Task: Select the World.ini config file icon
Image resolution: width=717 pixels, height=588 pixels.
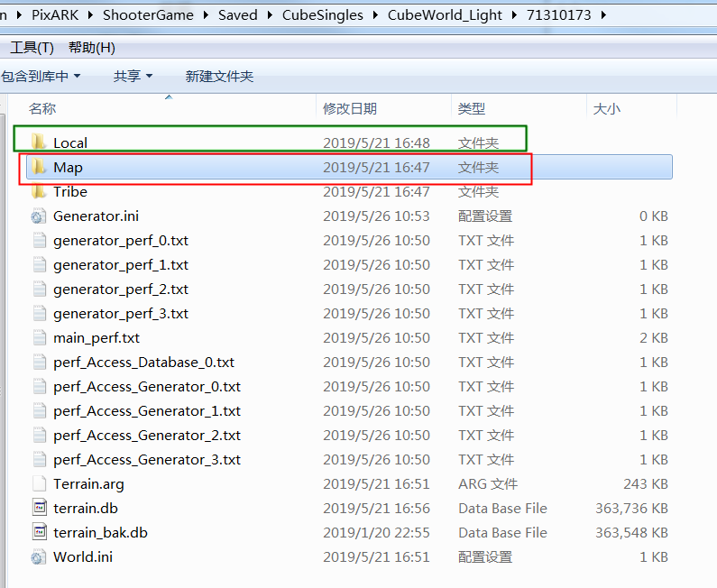Action: coord(39,557)
